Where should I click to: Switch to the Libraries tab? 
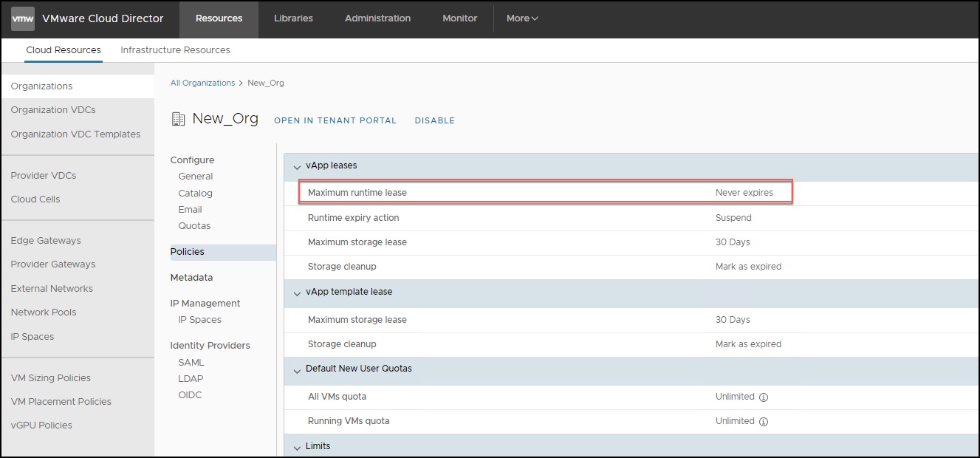[x=293, y=18]
